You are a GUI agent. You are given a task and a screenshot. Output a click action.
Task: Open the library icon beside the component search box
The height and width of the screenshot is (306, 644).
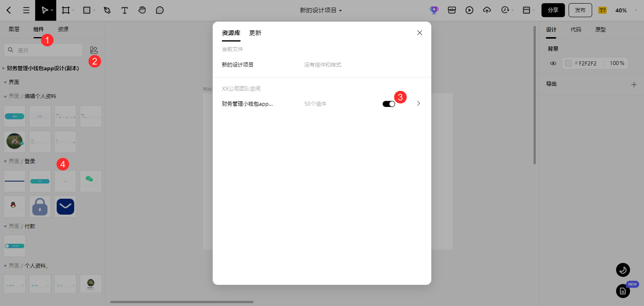pyautogui.click(x=94, y=50)
